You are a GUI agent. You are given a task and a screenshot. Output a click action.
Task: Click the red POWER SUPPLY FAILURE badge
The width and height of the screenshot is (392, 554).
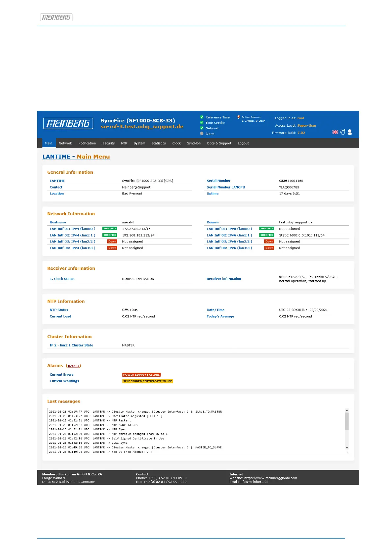point(141,375)
